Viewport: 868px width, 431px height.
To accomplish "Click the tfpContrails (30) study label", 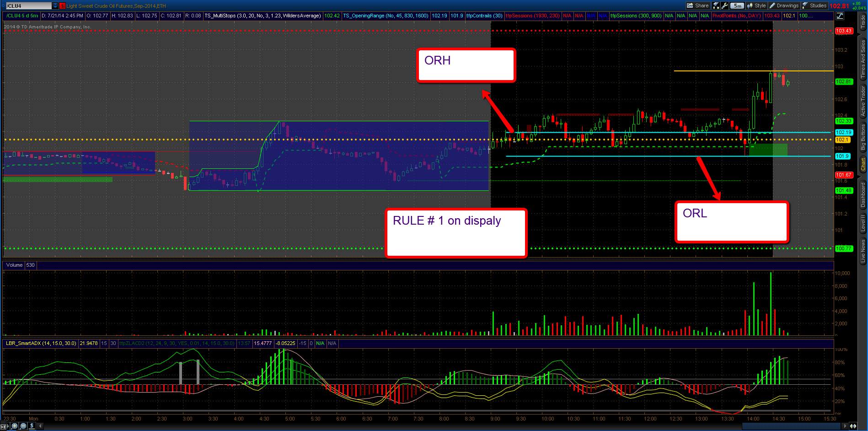I will pyautogui.click(x=484, y=16).
